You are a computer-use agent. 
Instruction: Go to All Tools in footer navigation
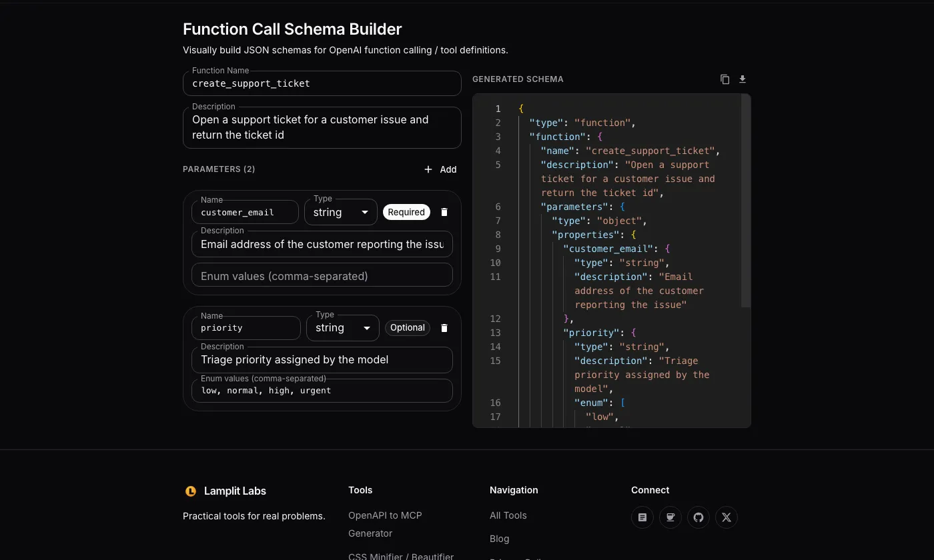click(508, 515)
